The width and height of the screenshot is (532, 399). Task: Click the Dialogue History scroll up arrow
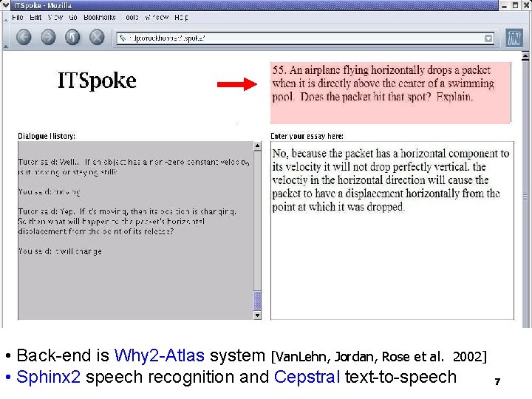[x=258, y=146]
